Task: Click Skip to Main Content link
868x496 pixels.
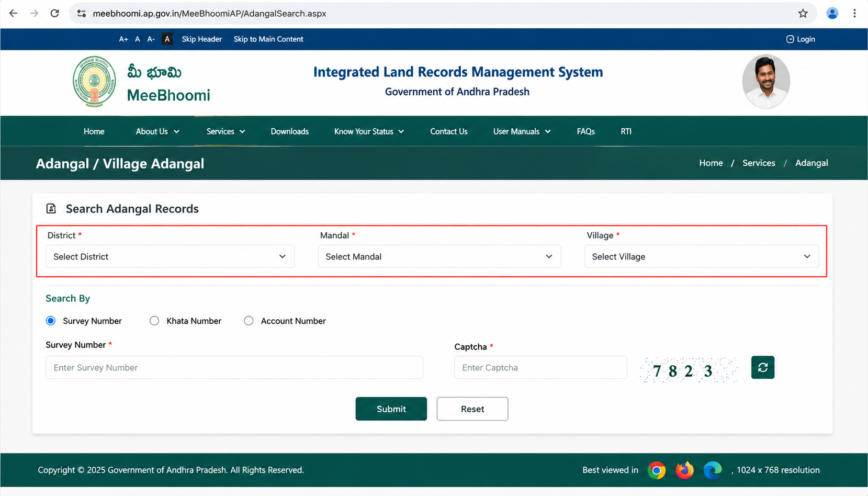Action: point(268,39)
